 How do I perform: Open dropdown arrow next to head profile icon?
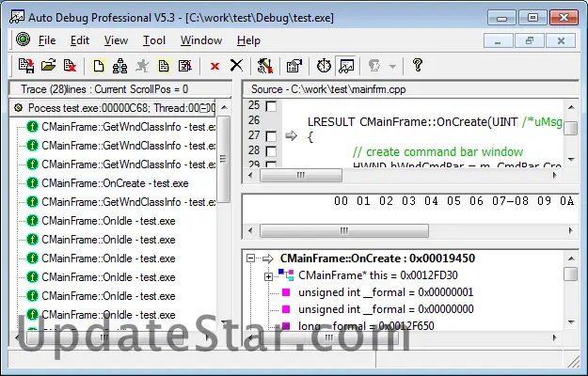tap(392, 67)
